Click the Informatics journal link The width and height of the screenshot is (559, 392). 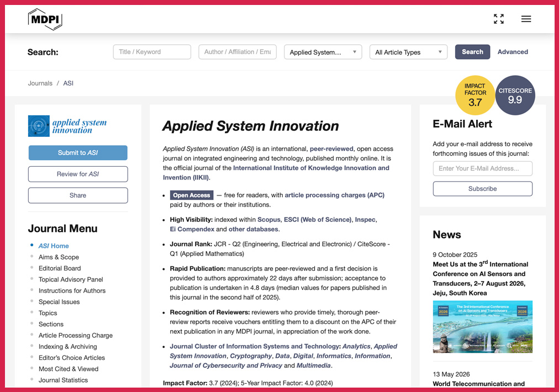[334, 356]
